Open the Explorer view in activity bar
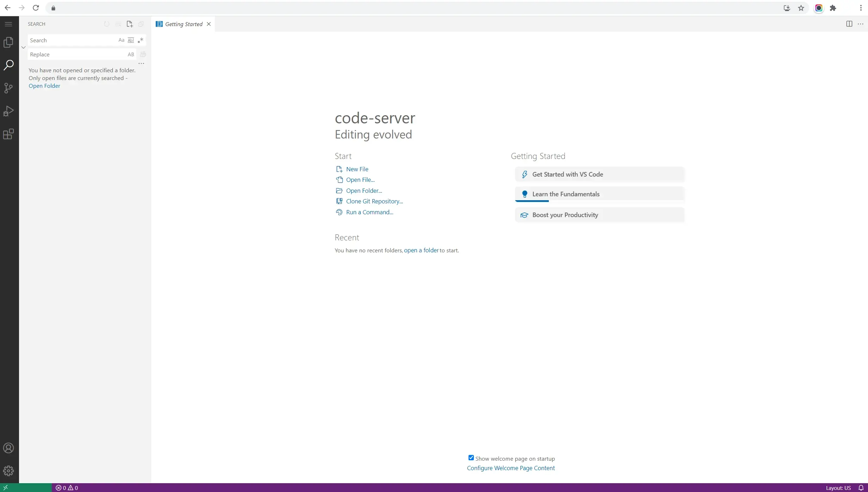 [8, 42]
